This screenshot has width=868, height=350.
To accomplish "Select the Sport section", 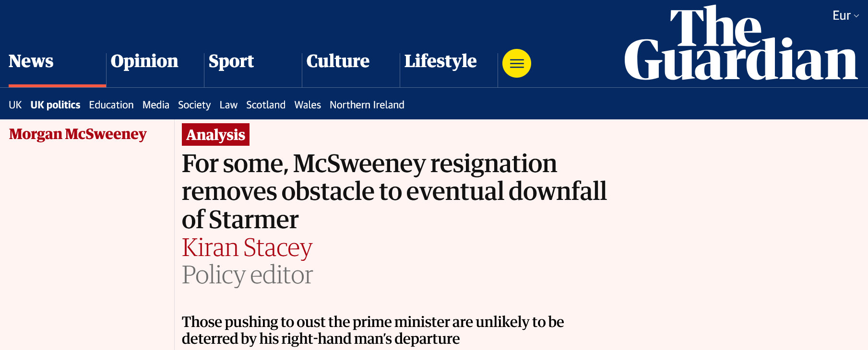I will point(231,61).
